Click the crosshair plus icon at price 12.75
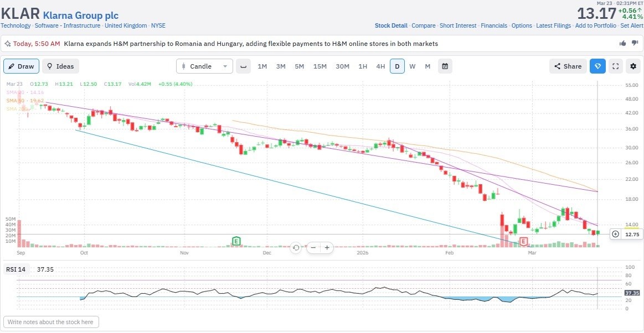The height and width of the screenshot is (333, 644). pyautogui.click(x=615, y=234)
